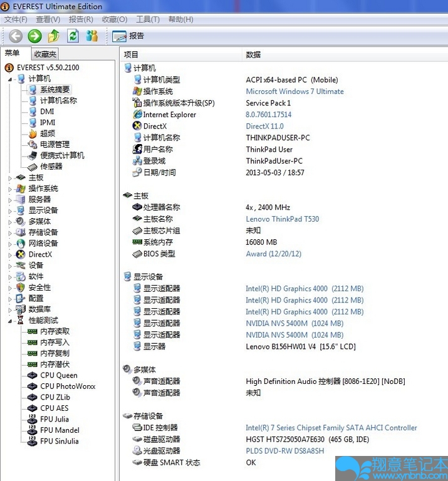The width and height of the screenshot is (448, 481).
Task: Open the PLDS DVD-RW DS8A8SH link
Action: point(284,451)
